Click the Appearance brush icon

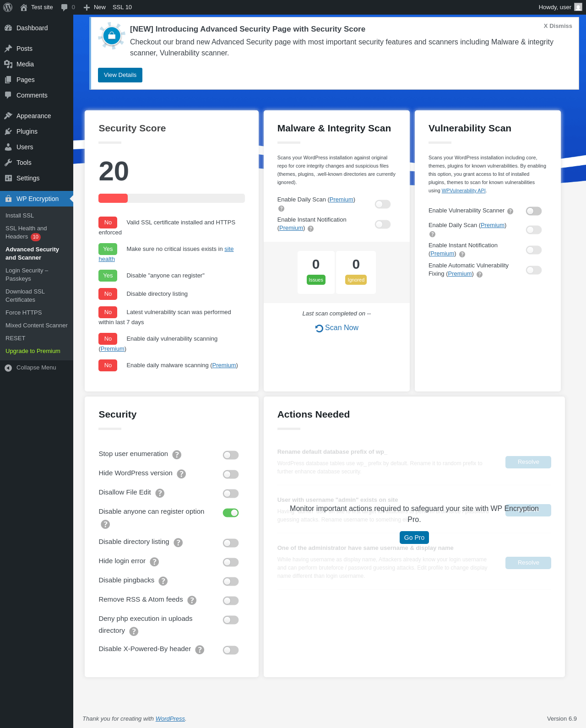pyautogui.click(x=8, y=116)
